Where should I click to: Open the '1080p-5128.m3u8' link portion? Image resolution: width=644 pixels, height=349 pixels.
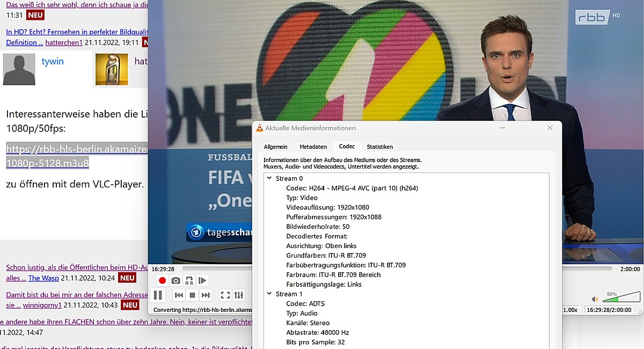(47, 162)
